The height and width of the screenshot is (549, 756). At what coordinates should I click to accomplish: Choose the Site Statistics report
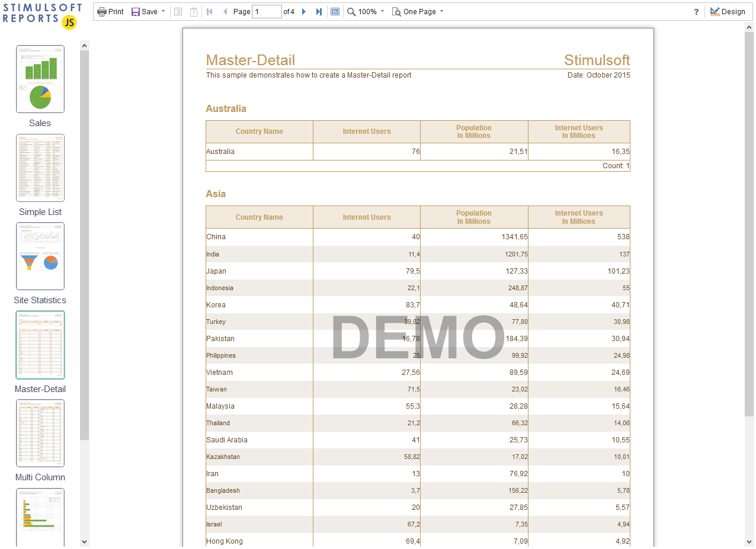[x=40, y=256]
